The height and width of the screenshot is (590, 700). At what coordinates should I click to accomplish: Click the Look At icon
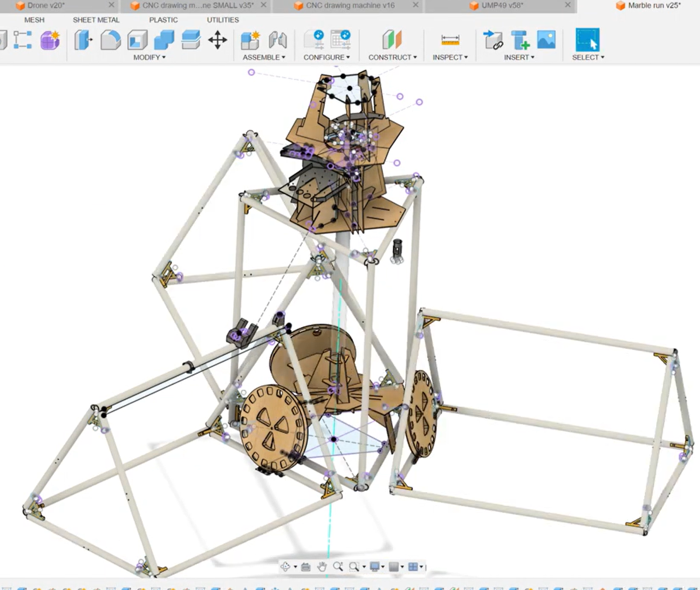pyautogui.click(x=306, y=567)
